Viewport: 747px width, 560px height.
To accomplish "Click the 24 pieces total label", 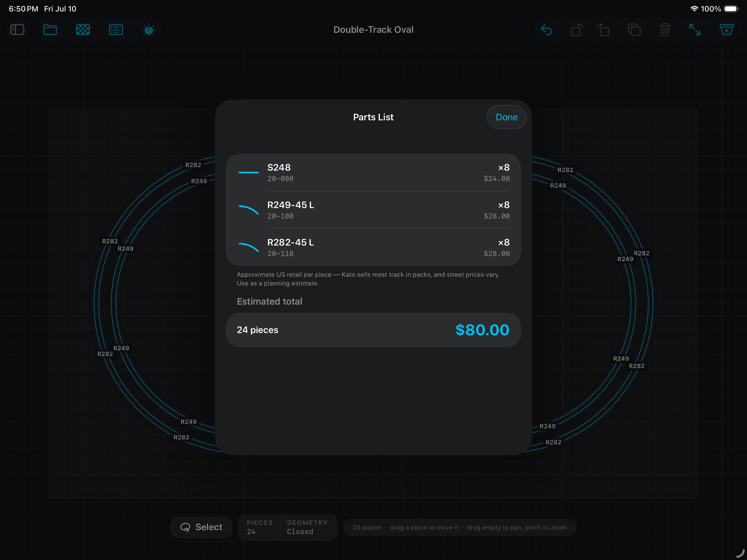I will (258, 330).
